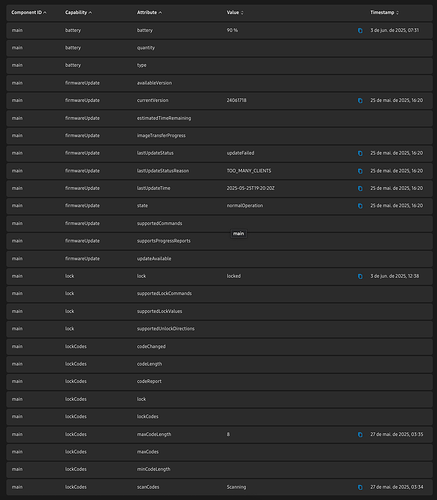Click the imageTransferProgress attribute cell
This screenshot has width=437, height=500.
point(161,136)
